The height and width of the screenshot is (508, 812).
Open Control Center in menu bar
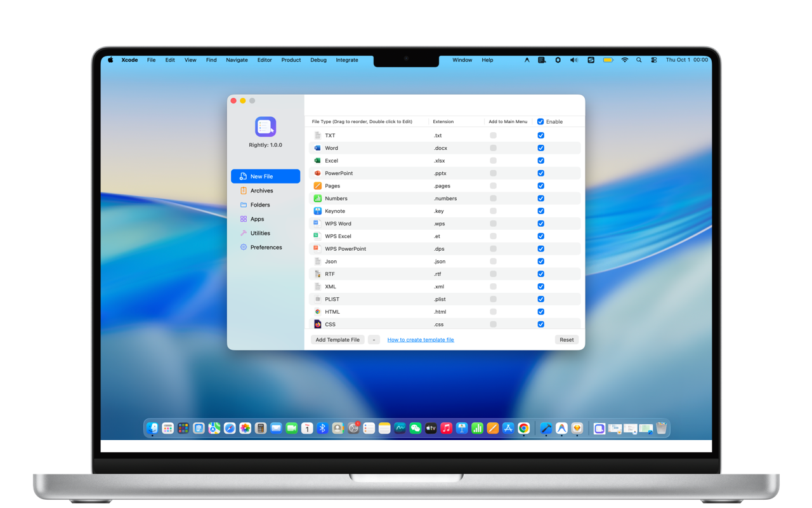(x=654, y=60)
